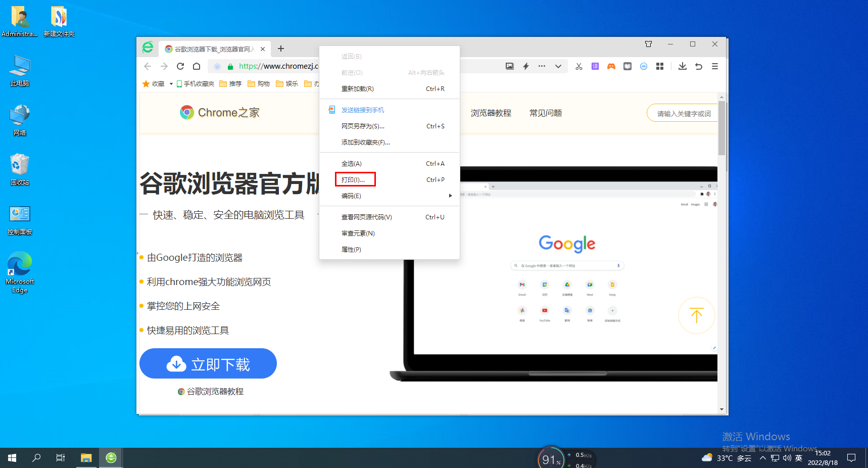Open the 娱乐 bookmark folder
Viewport: 868px width, 468px height.
[287, 84]
